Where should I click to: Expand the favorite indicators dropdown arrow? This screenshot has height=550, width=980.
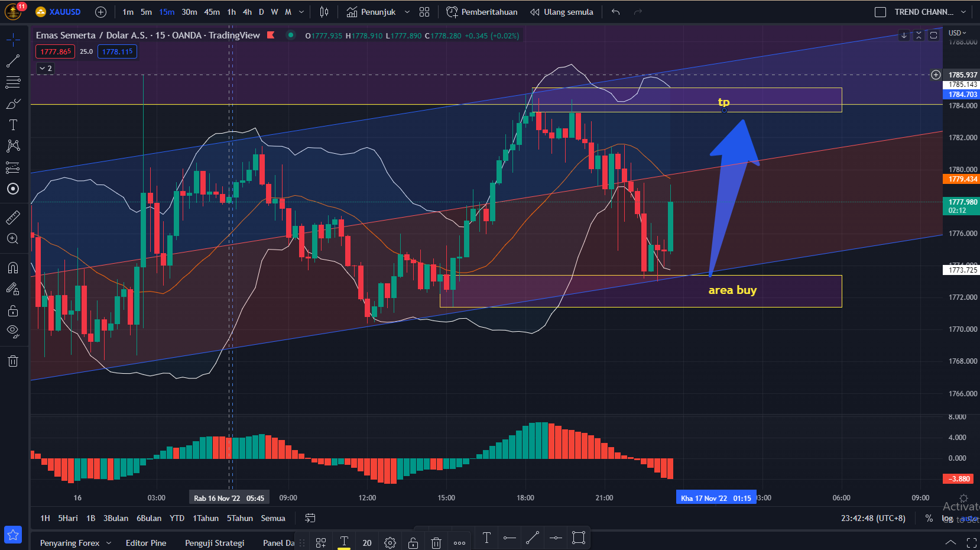click(x=407, y=12)
